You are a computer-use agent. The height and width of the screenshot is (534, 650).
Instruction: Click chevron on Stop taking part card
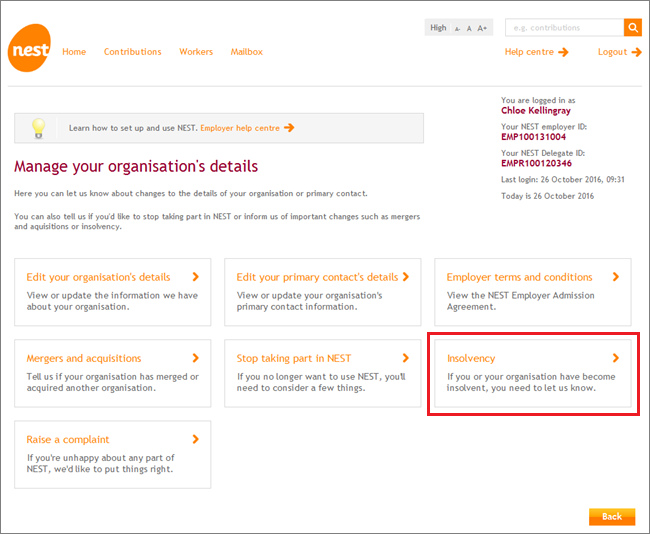click(406, 358)
